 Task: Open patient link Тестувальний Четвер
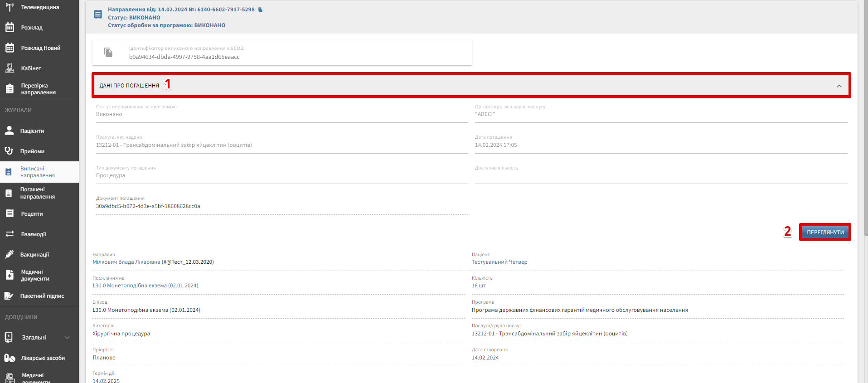coord(499,262)
